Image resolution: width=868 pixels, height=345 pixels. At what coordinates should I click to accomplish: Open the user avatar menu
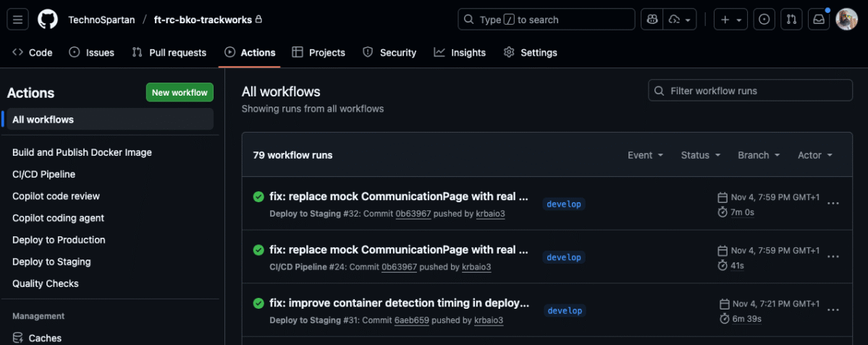846,20
